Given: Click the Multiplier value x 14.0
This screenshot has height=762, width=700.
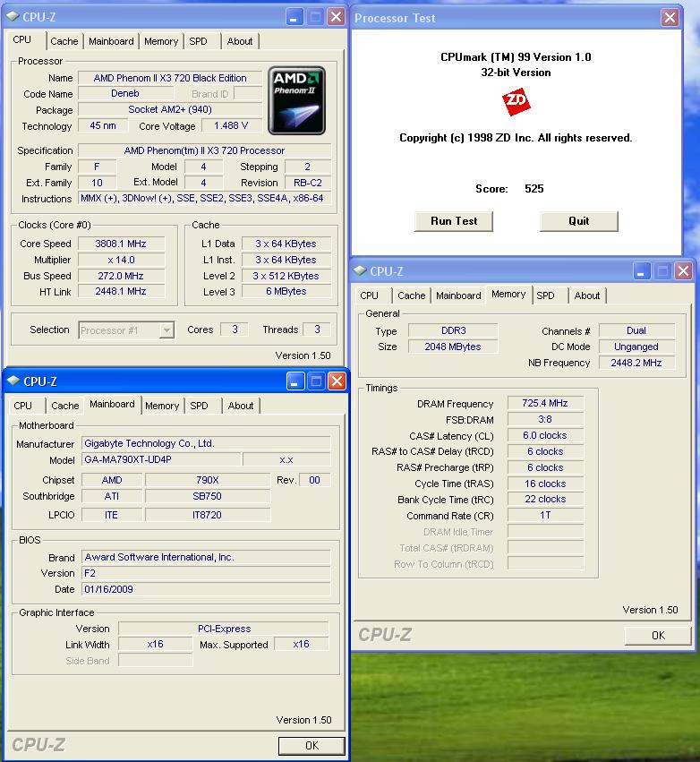Looking at the screenshot, I should click(121, 260).
